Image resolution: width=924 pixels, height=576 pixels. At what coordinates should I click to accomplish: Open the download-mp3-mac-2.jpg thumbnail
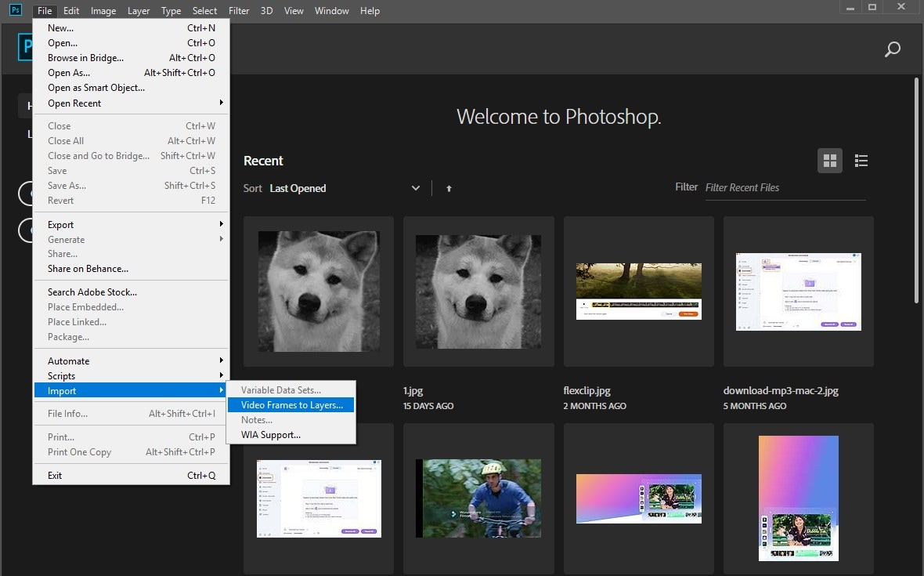[x=799, y=292]
